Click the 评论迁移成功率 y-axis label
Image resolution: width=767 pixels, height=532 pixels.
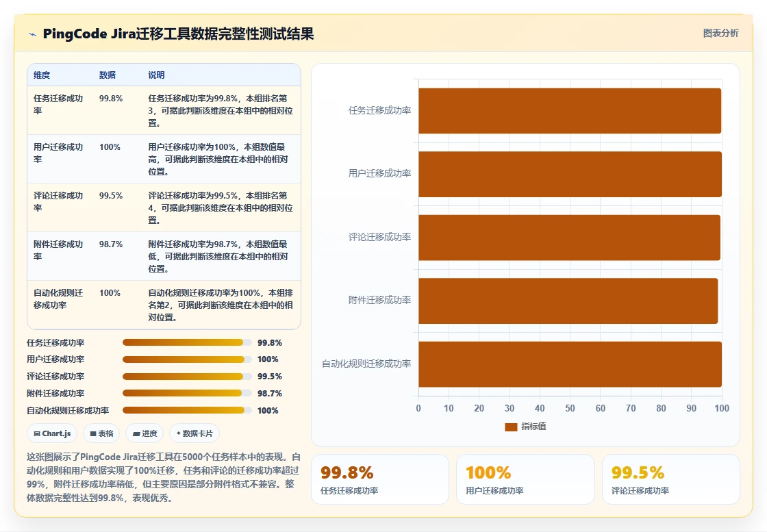point(379,237)
